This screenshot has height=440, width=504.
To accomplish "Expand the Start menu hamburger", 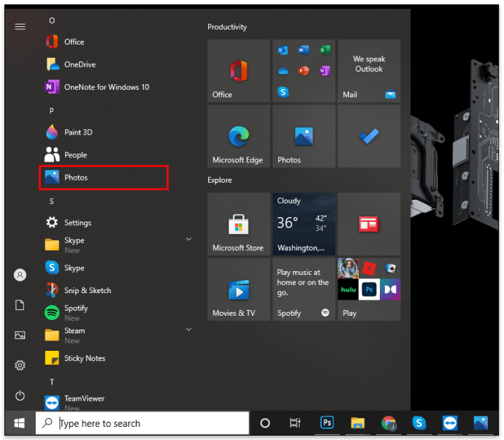I will tap(20, 27).
